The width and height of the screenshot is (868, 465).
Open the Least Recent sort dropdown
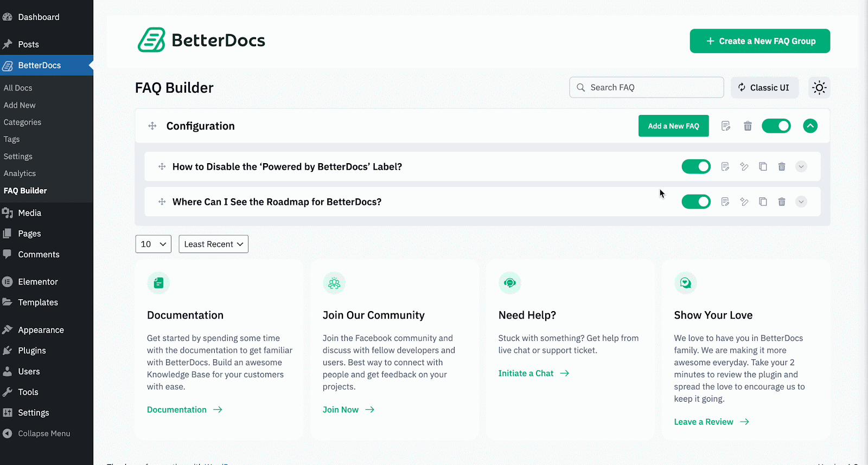(214, 244)
